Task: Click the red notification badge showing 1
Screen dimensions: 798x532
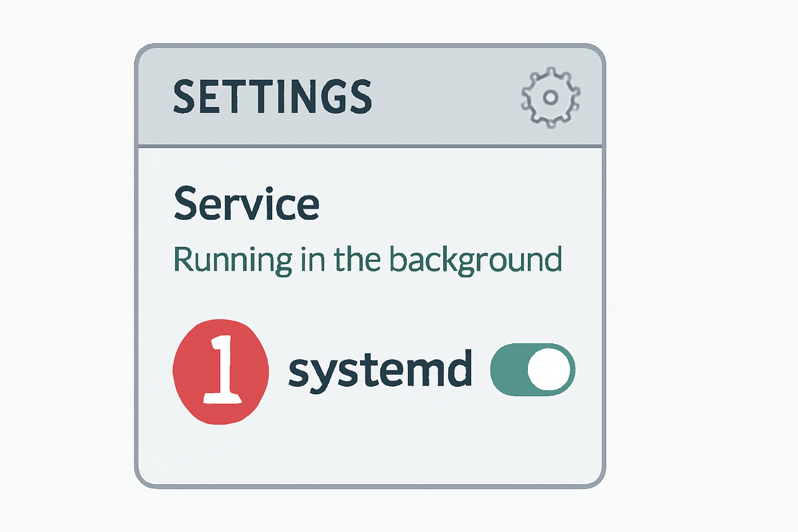Action: tap(220, 371)
